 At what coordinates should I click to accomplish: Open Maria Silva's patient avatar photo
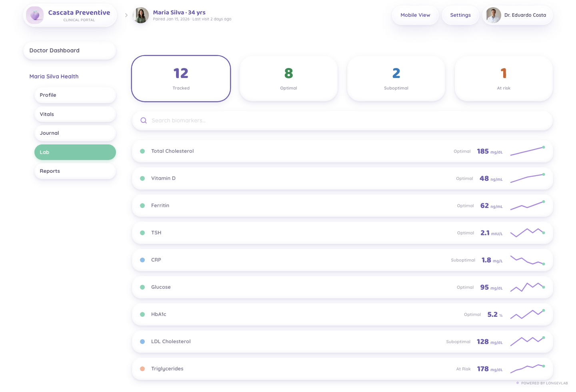(x=141, y=15)
